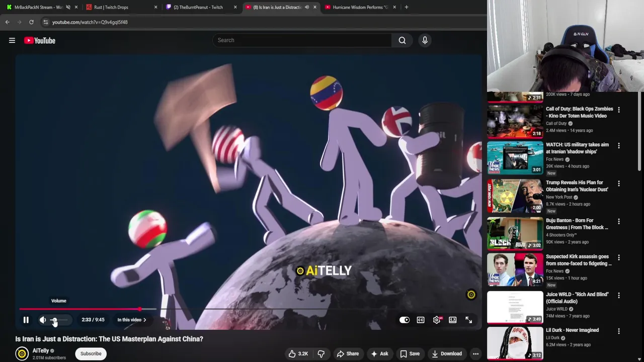Image resolution: width=644 pixels, height=362 pixels.
Task: Open Call of Duty Kino Der Toten video thumbnail
Action: [515, 121]
